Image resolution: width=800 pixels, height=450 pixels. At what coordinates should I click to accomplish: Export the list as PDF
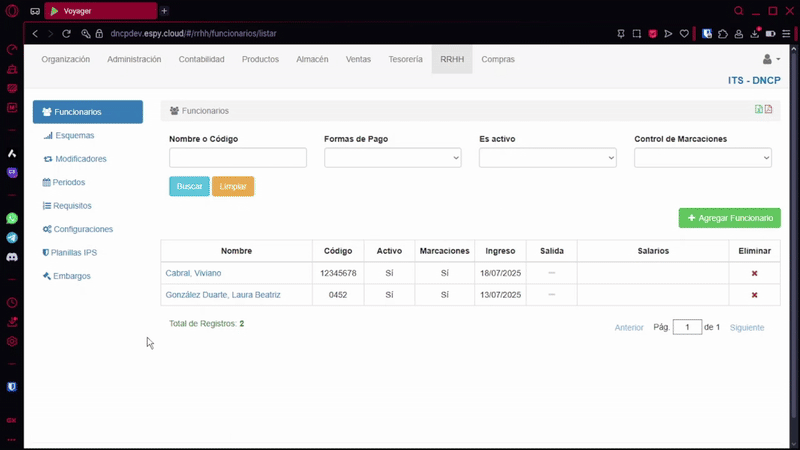tap(768, 110)
